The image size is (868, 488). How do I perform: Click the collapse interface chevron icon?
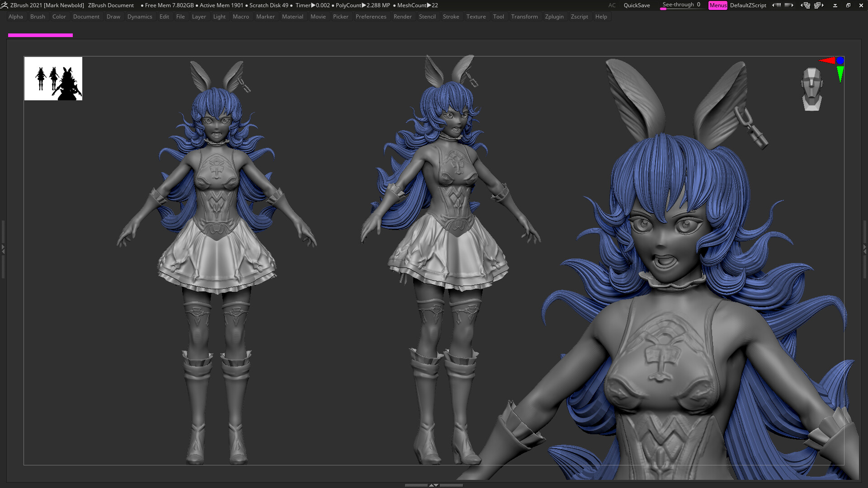coord(835,5)
